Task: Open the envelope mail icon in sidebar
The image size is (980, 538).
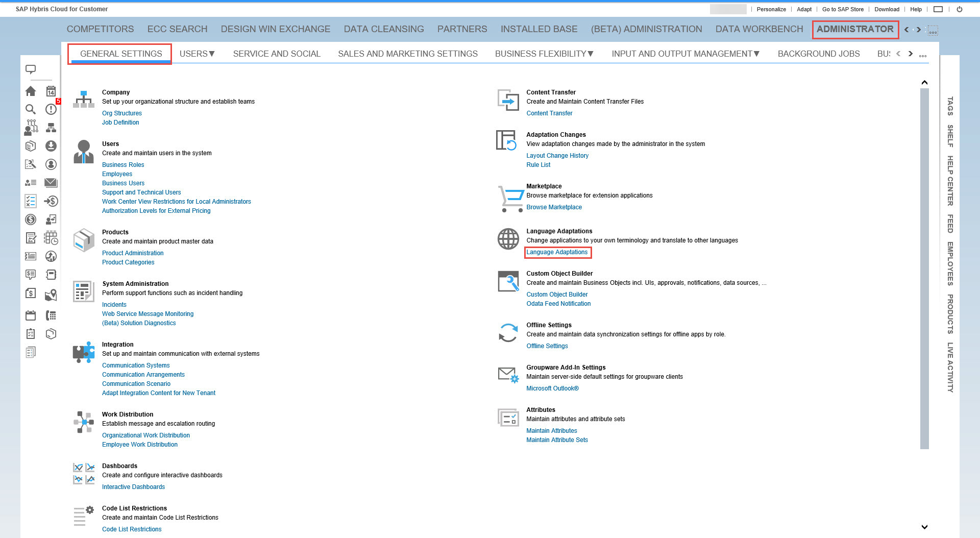Action: (x=51, y=183)
